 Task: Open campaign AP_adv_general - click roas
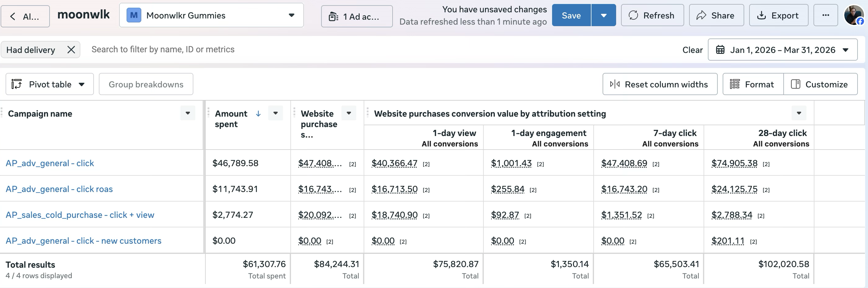point(59,189)
